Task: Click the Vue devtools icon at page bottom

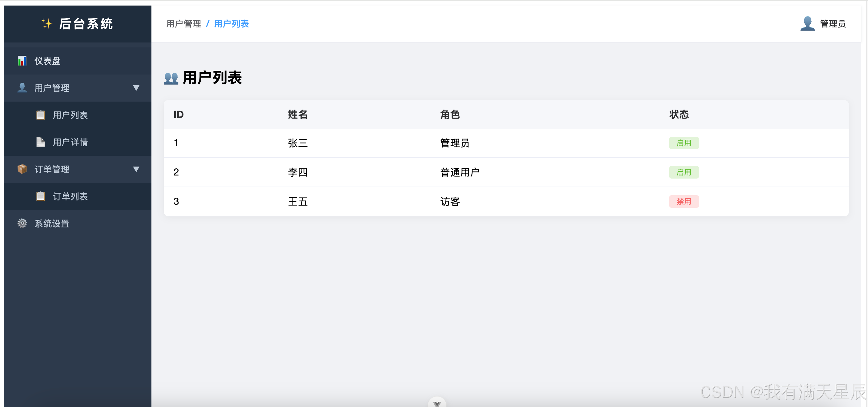Action: click(437, 403)
